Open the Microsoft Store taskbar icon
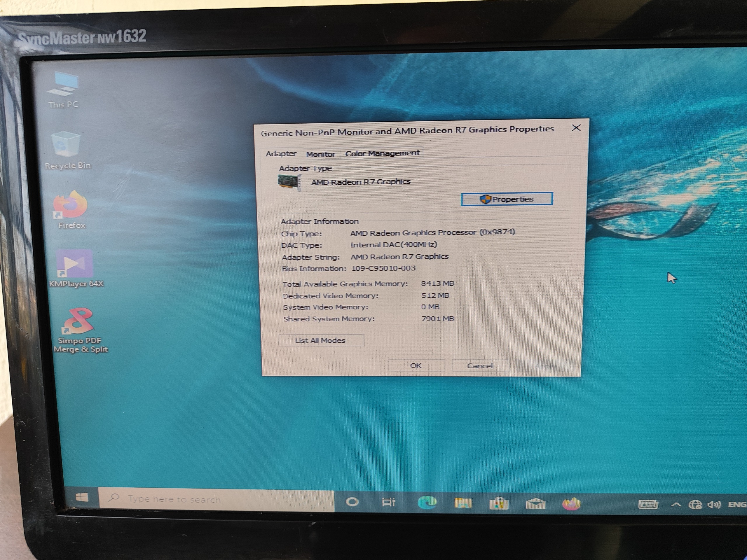This screenshot has width=747, height=560. coord(499,504)
